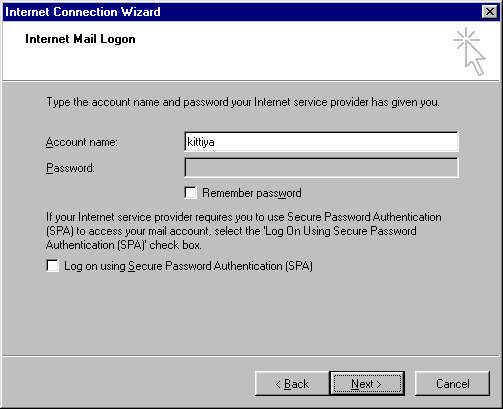This screenshot has height=409, width=503.
Task: Click the SPA explanation paragraph text
Action: pos(243,231)
